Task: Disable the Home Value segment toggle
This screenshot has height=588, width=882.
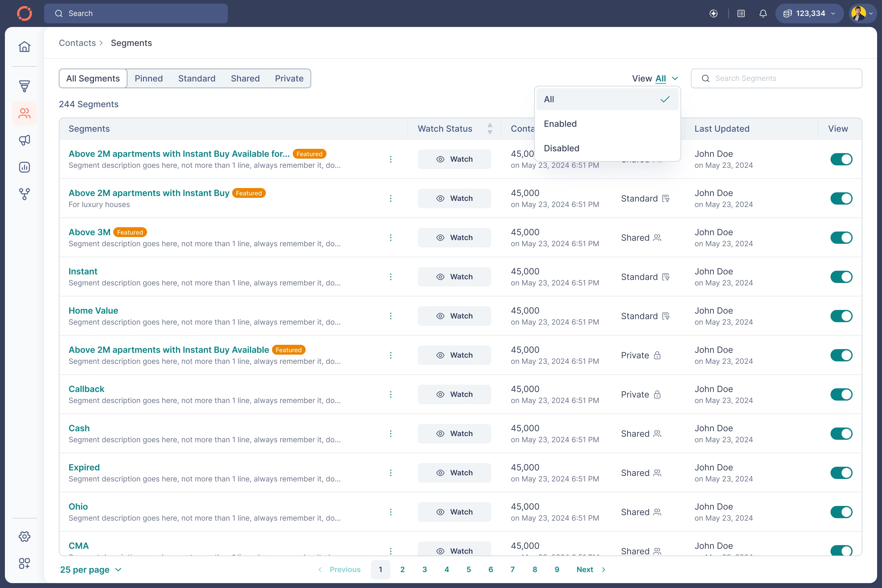Action: pyautogui.click(x=842, y=316)
